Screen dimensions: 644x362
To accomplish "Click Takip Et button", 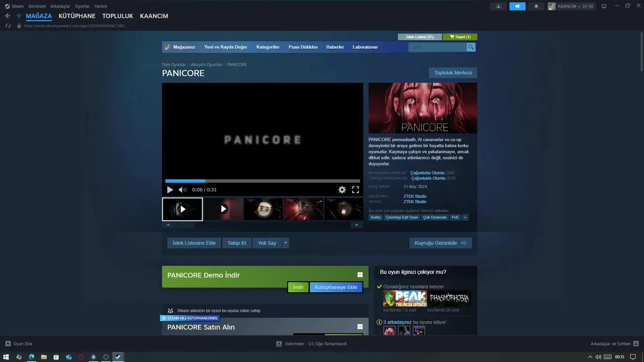I will (x=236, y=243).
